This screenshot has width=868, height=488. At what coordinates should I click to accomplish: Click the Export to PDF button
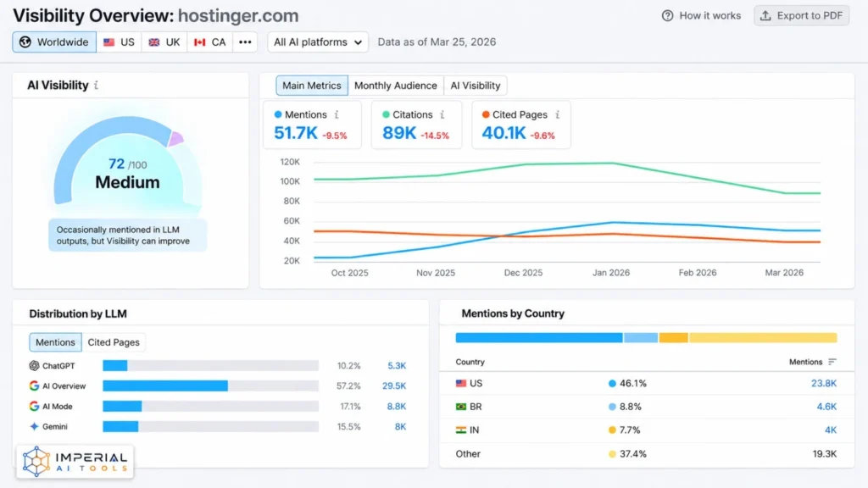[802, 15]
